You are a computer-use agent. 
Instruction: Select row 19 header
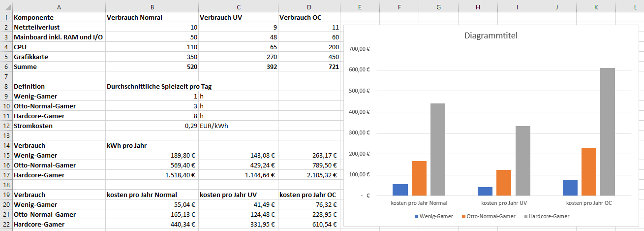[6, 195]
